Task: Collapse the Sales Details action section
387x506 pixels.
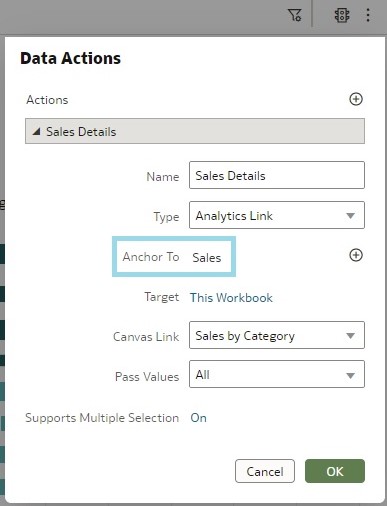Action: 36,132
